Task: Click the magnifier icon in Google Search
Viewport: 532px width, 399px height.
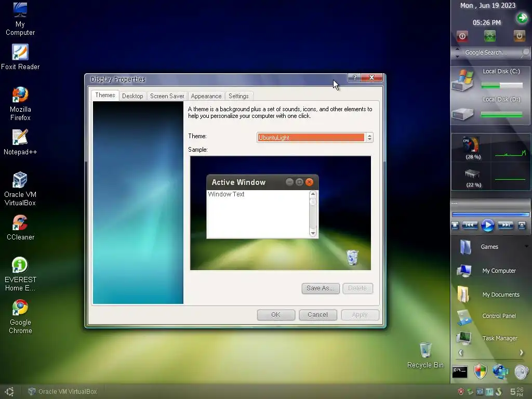Action: pos(525,52)
